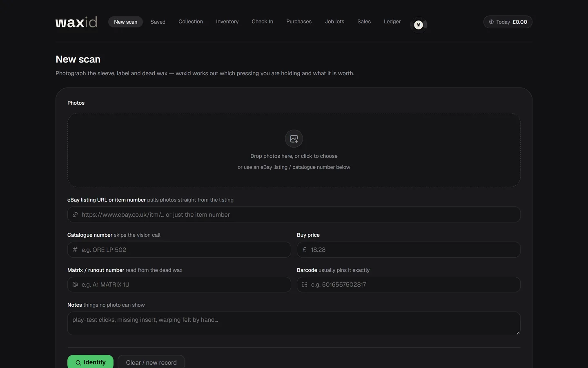Click the eBay listing URL input
Image resolution: width=588 pixels, height=368 pixels.
point(294,215)
